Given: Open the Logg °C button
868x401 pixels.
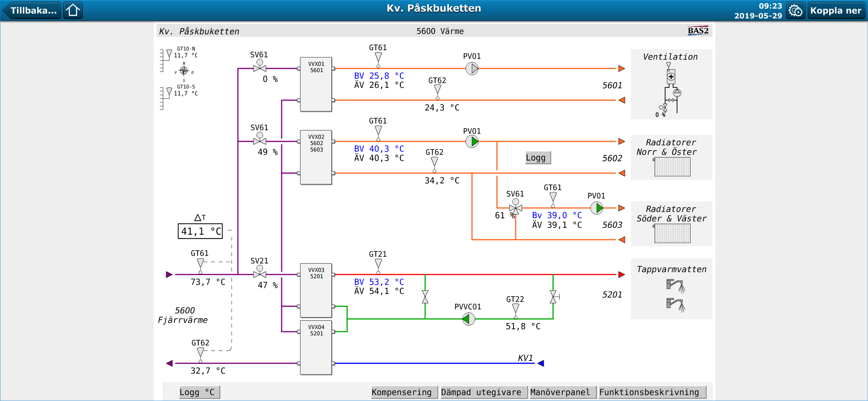Looking at the screenshot, I should click(199, 392).
